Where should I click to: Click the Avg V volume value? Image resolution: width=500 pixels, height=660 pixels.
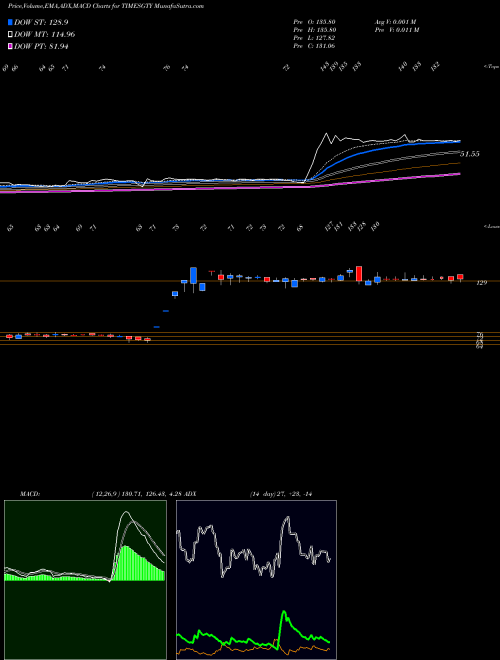395,22
